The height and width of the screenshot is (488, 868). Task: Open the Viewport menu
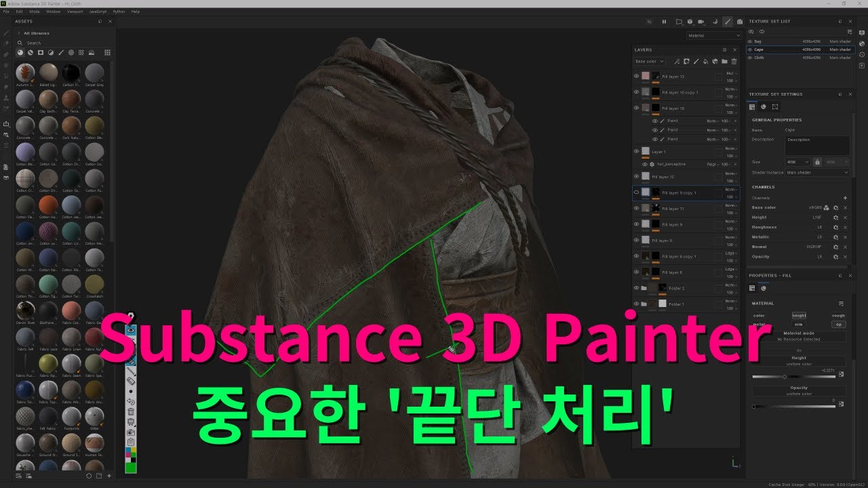[x=75, y=12]
